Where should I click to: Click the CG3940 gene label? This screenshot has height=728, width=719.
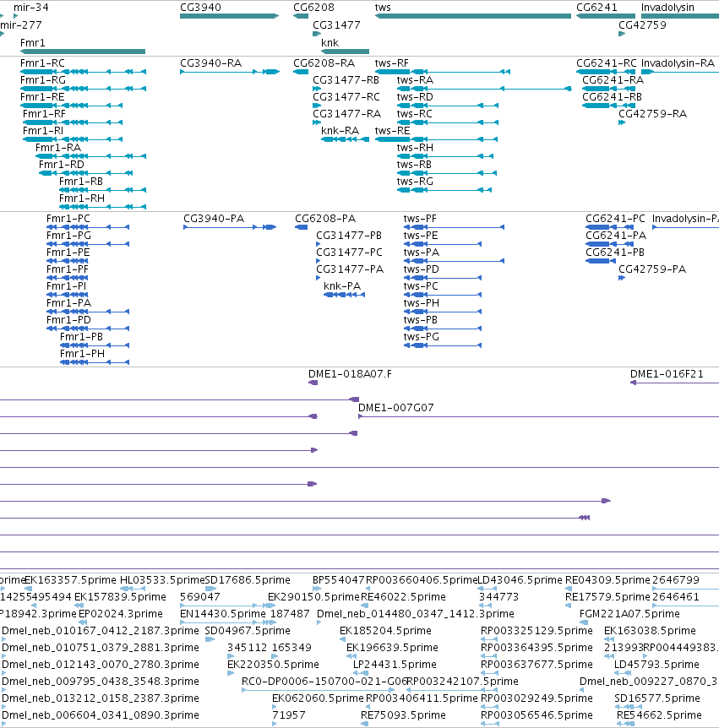200,8
